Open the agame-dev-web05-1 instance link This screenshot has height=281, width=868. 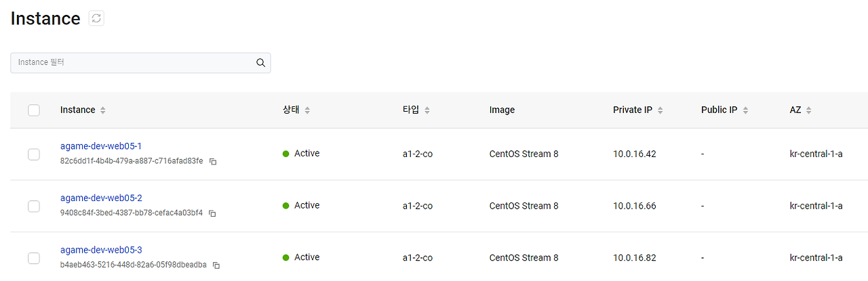click(x=101, y=146)
